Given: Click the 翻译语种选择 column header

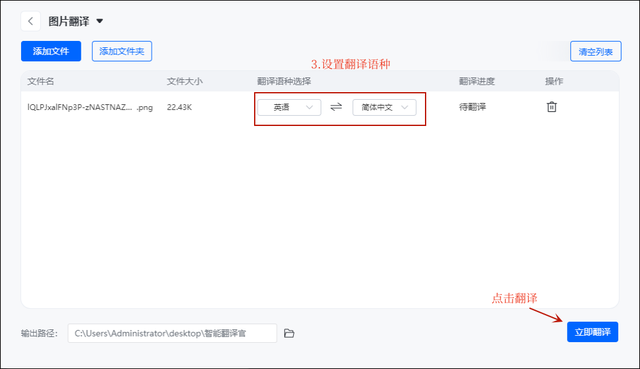Looking at the screenshot, I should click(284, 81).
